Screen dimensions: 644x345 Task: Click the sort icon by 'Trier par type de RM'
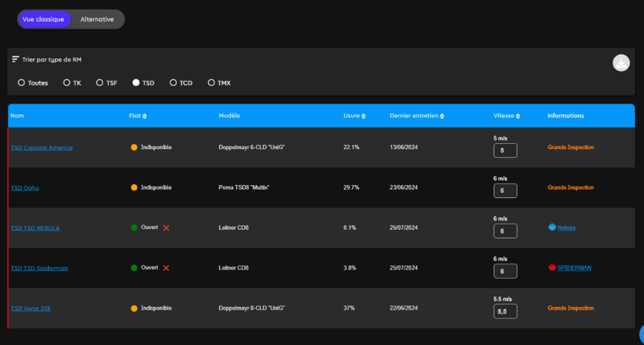(15, 59)
